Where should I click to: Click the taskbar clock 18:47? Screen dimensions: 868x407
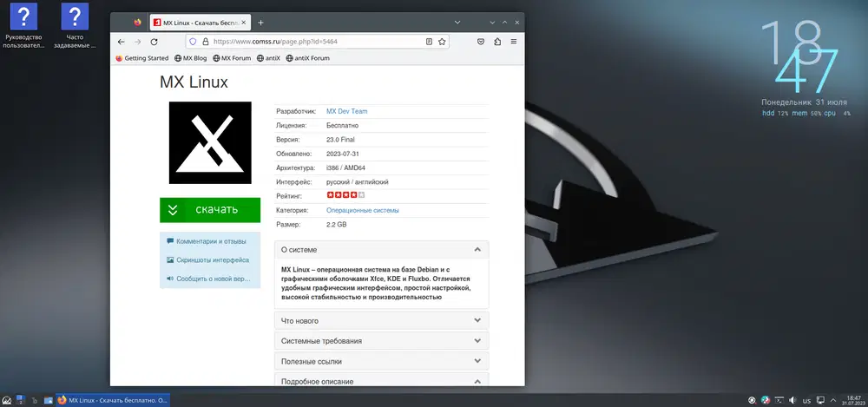(853, 400)
